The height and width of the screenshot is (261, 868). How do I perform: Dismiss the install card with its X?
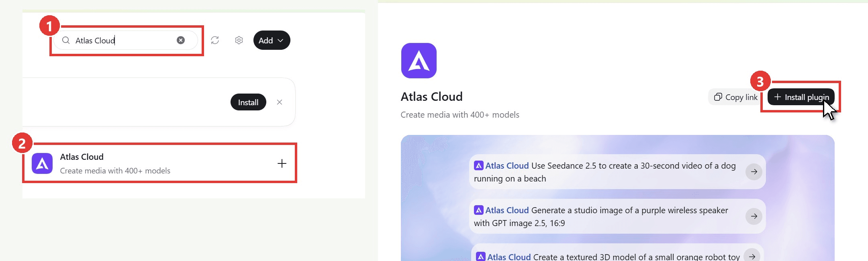[x=280, y=102]
